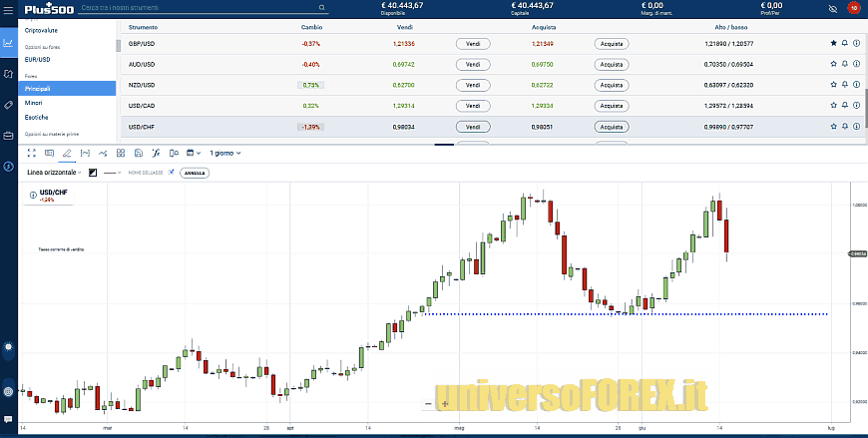This screenshot has height=438, width=868.
Task: Open the line color swatch
Action: (x=93, y=173)
